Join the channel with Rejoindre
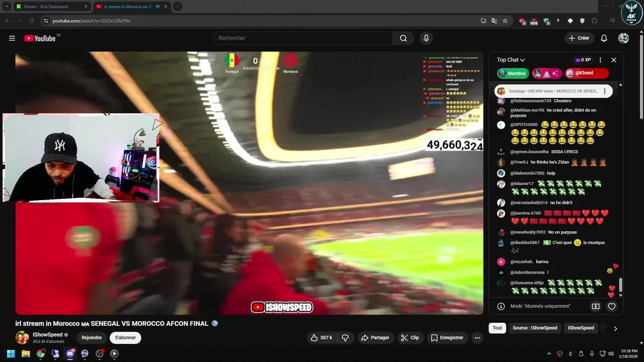This screenshot has height=362, width=644. coord(92,338)
